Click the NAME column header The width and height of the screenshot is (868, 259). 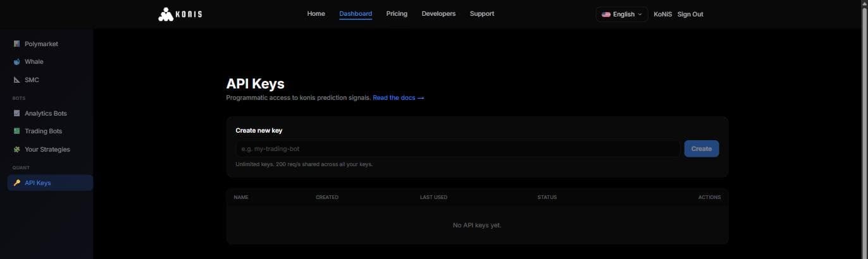click(x=241, y=197)
